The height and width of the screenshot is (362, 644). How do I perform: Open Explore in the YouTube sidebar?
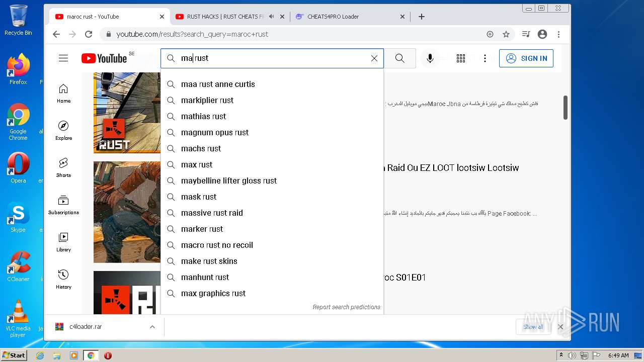64,131
